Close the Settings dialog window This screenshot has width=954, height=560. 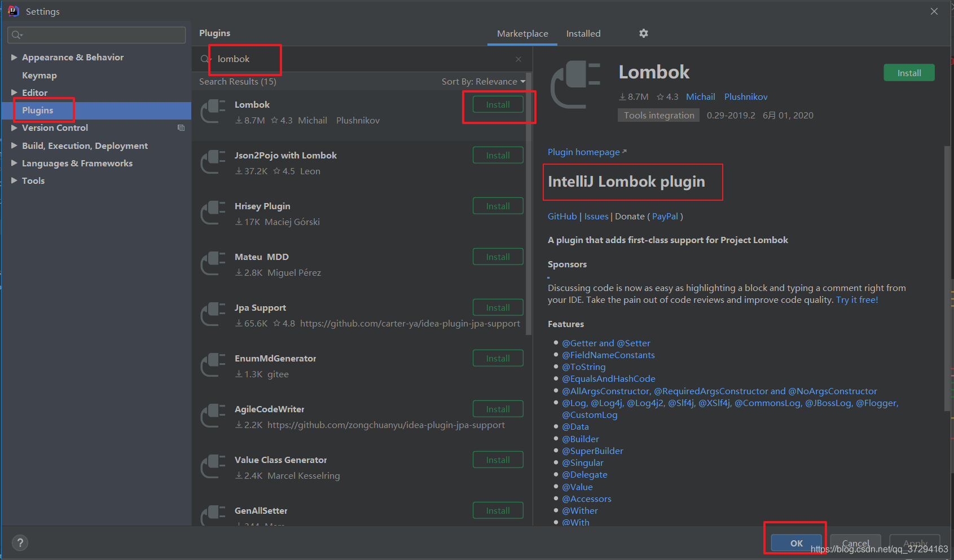click(x=934, y=11)
